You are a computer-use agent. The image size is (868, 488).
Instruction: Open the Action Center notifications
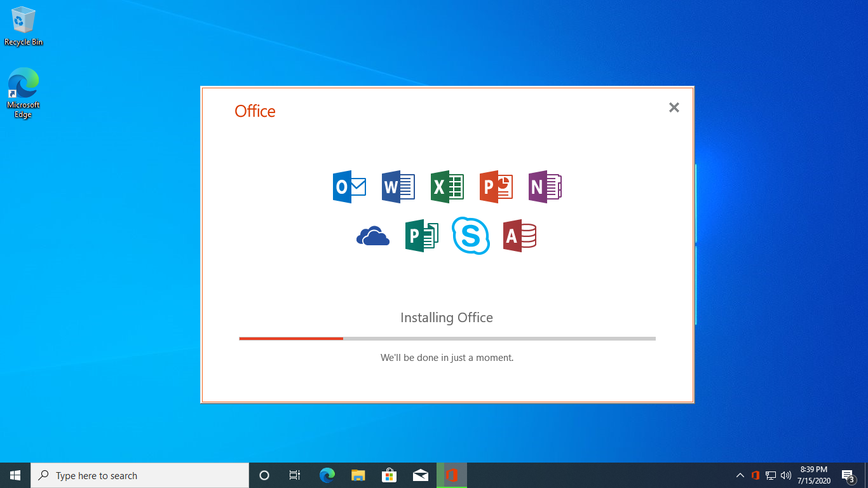[848, 475]
